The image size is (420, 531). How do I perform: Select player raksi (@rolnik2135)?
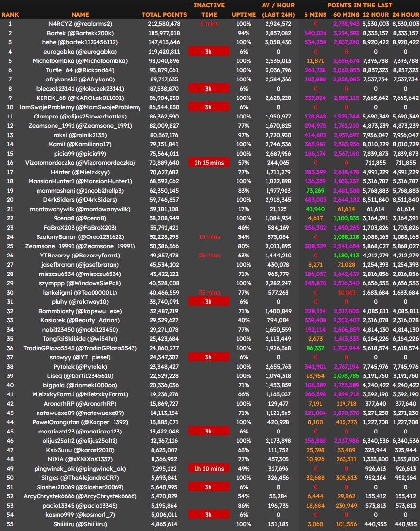(80, 135)
